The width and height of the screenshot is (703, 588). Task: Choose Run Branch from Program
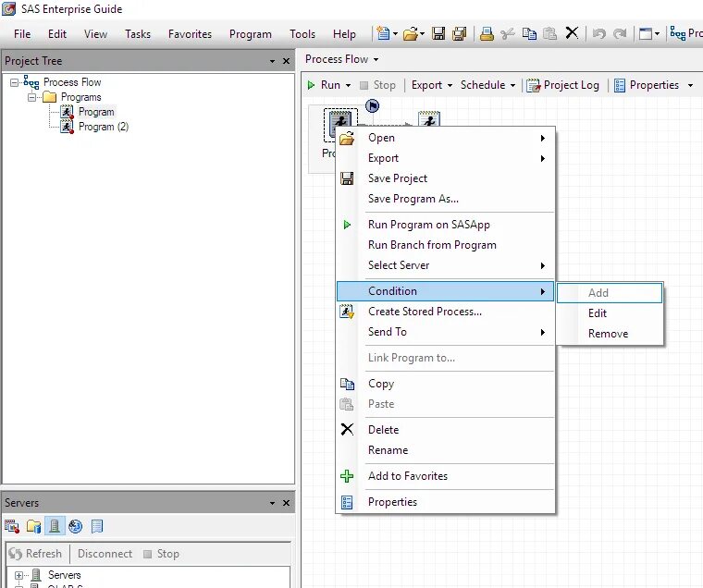coord(445,245)
